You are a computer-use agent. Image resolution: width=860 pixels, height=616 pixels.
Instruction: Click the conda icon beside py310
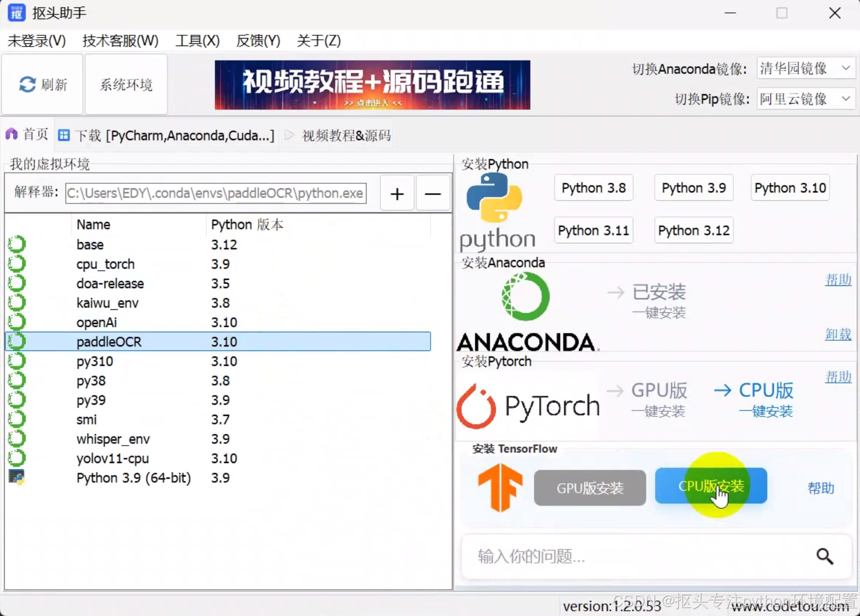(x=17, y=361)
